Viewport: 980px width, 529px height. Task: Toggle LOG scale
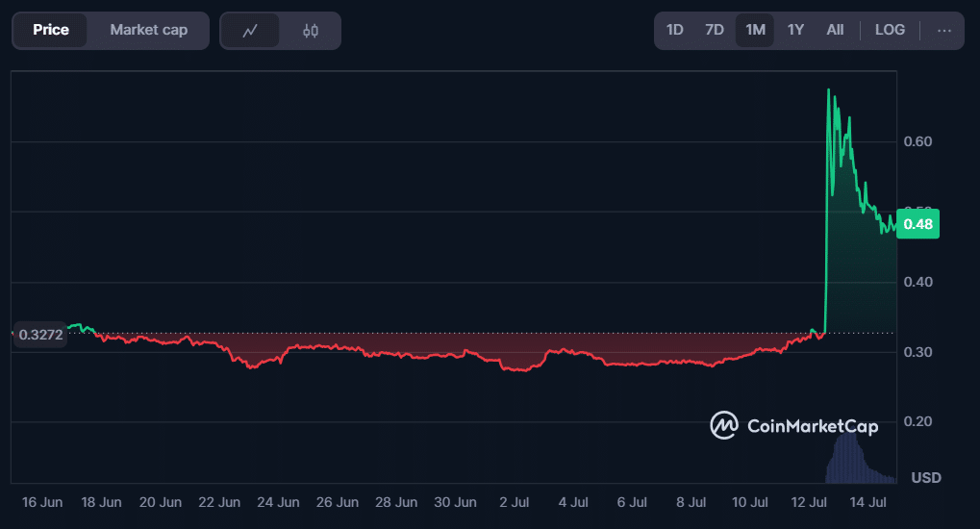(890, 30)
